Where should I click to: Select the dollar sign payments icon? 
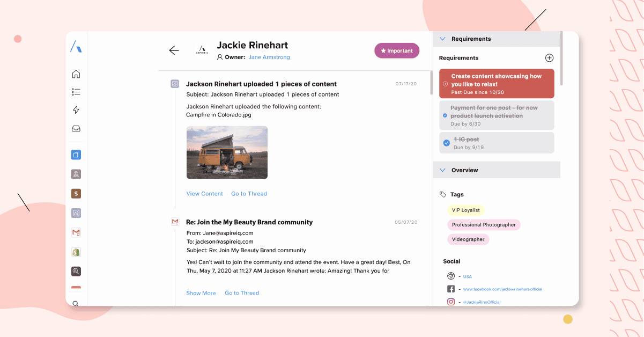[x=76, y=193]
